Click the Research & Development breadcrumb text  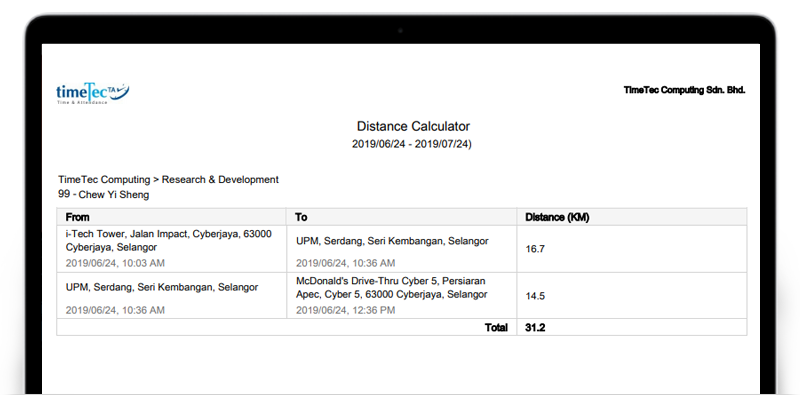click(220, 180)
